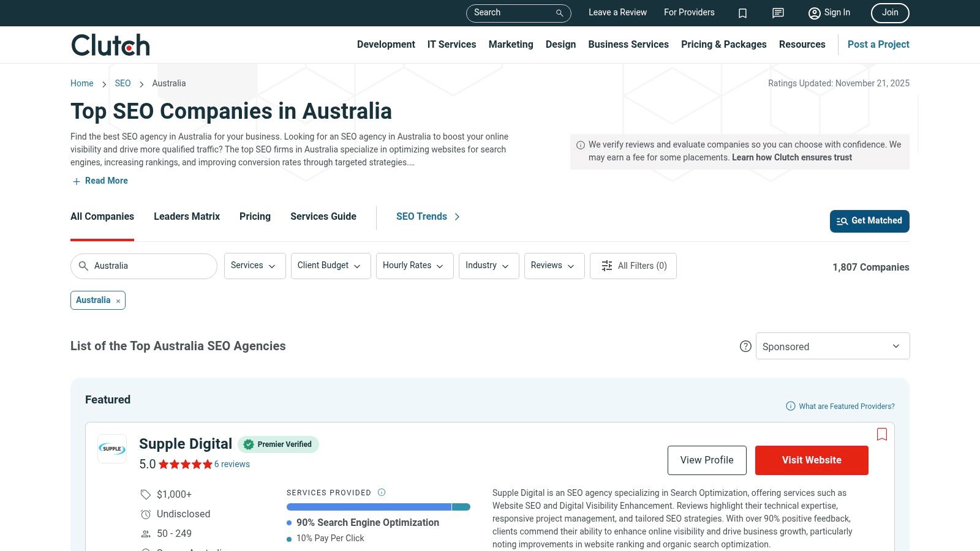
Task: Click the search magnifier in the top search bar
Action: coord(558,13)
